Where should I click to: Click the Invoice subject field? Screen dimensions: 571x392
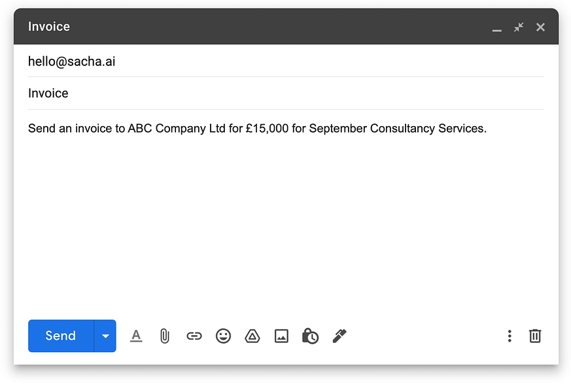[x=286, y=93]
